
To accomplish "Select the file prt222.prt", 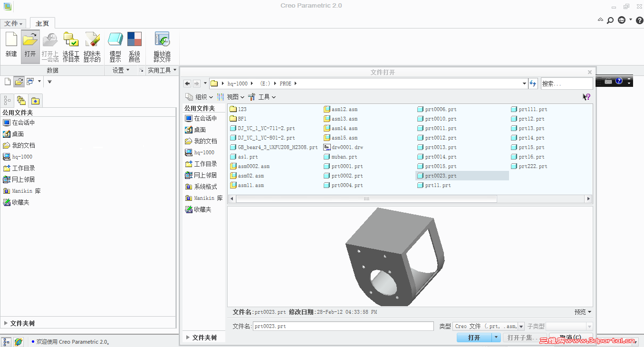I will click(529, 166).
